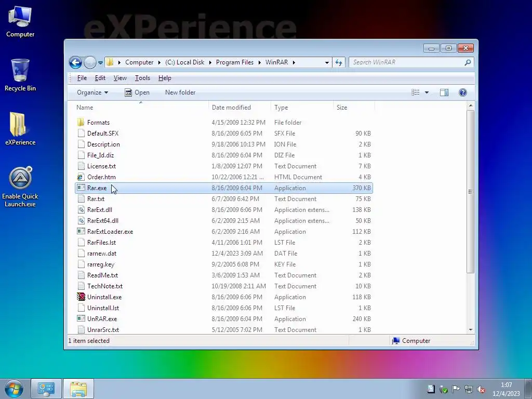This screenshot has height=399, width=532.
Task: Select the License.txt file icon
Action: click(x=81, y=166)
